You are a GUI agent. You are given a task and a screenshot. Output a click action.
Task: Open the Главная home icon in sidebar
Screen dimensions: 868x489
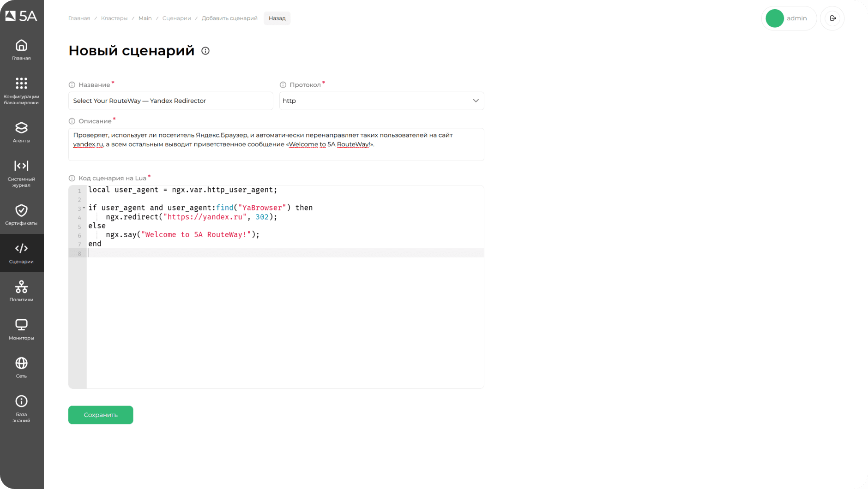coord(21,50)
